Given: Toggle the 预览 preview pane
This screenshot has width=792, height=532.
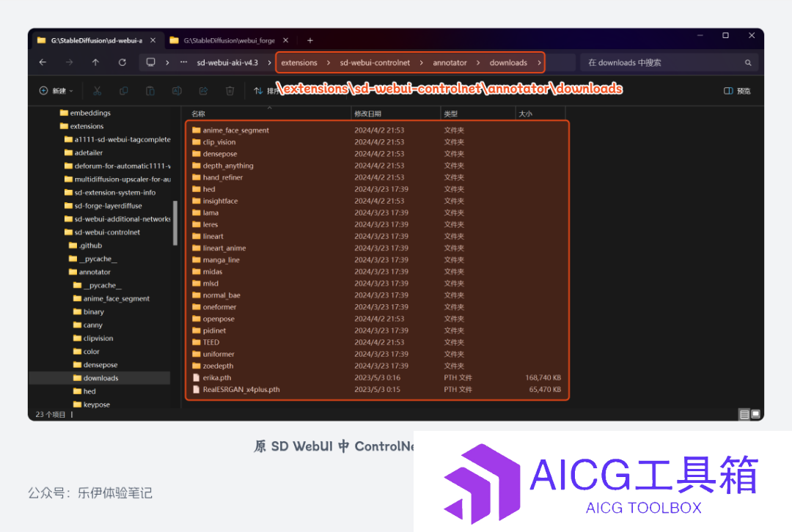Looking at the screenshot, I should pos(737,91).
